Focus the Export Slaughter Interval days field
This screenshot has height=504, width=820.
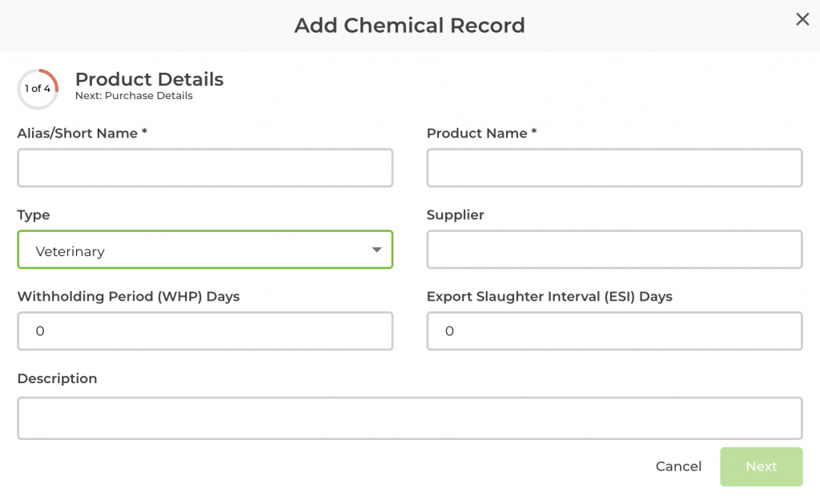614,331
